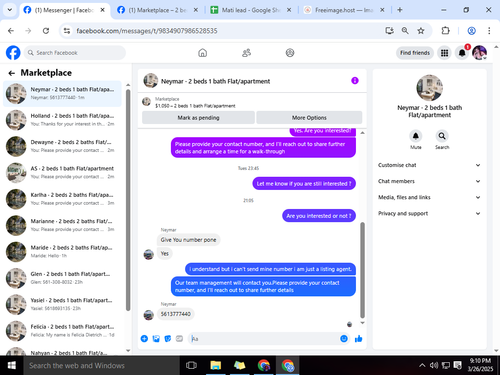Open the account profile picture menu

pos(479,53)
